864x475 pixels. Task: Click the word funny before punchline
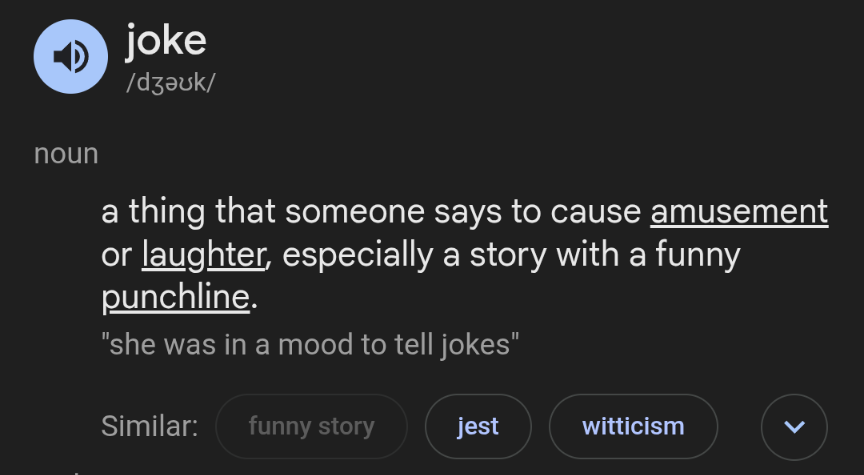click(x=698, y=256)
